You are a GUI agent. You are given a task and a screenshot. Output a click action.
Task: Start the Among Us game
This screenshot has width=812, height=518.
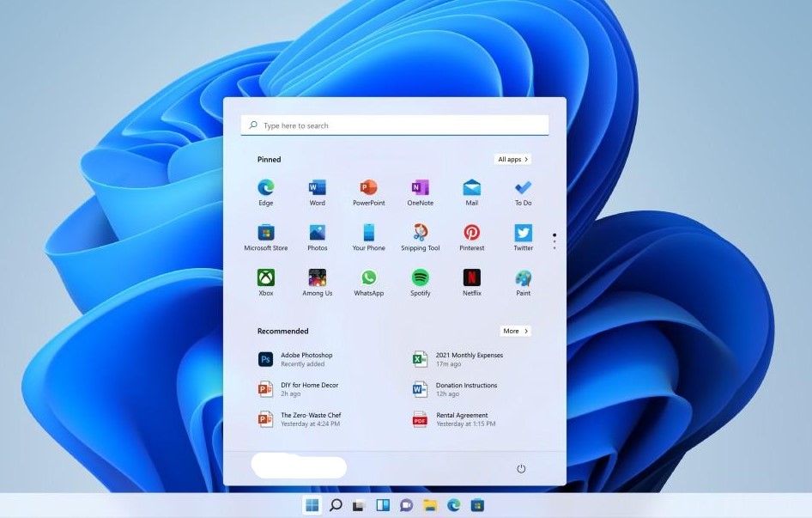317,283
